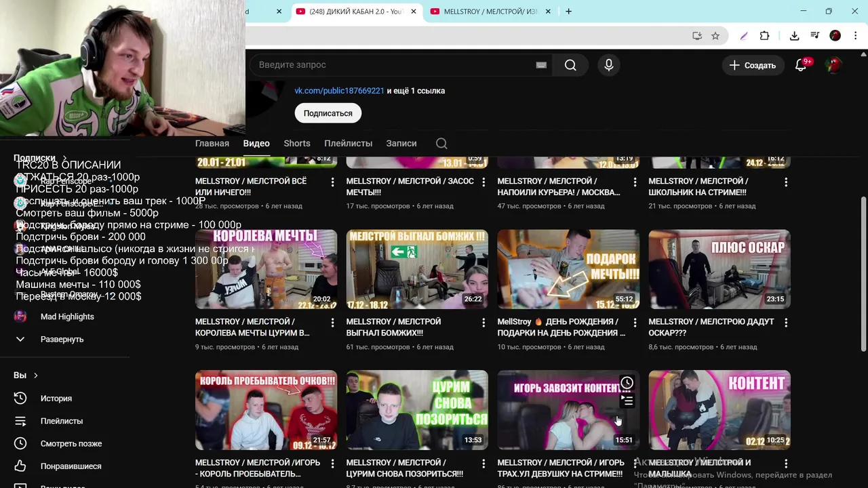
Task: Open options for ВЫГНАЛ БОМЖИХ video
Action: [484, 323]
